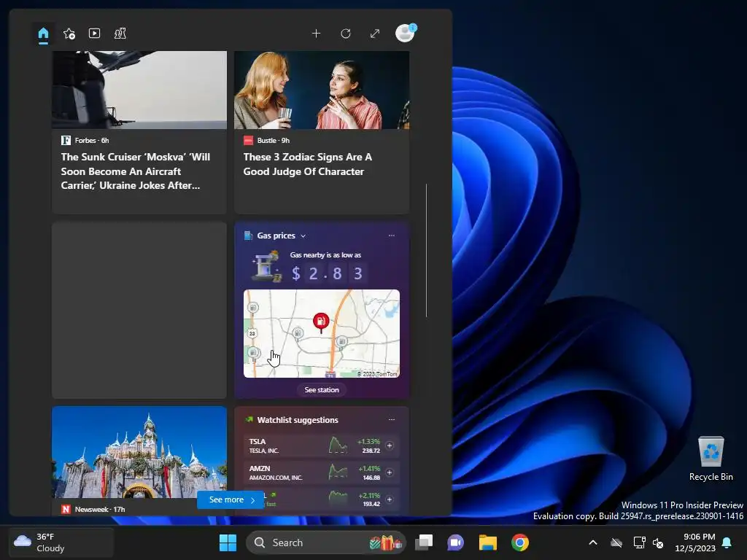
Task: Open the profile avatar settings
Action: [406, 33]
